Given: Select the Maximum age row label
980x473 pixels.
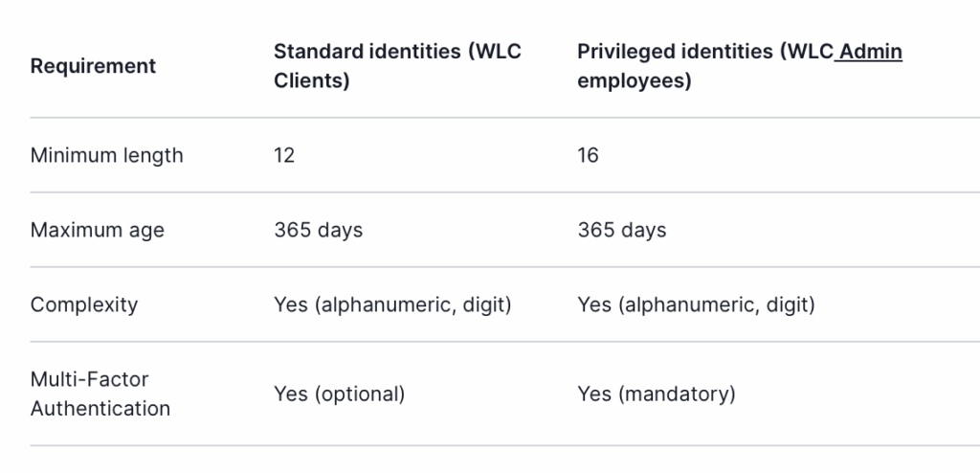Looking at the screenshot, I should (98, 230).
